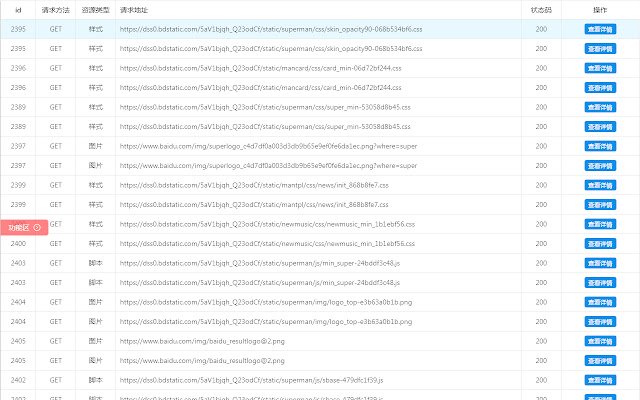Open the 功能区 red floating panel button

pos(24,227)
